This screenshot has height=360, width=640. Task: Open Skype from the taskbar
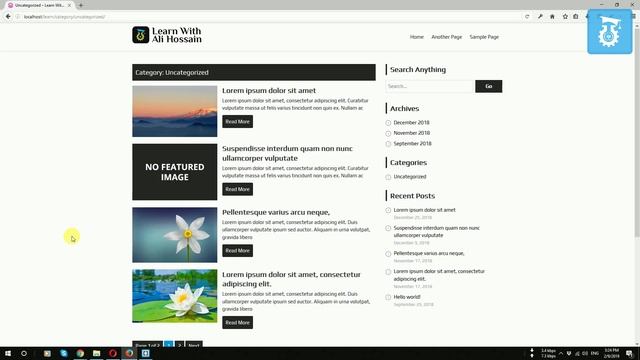click(x=64, y=353)
